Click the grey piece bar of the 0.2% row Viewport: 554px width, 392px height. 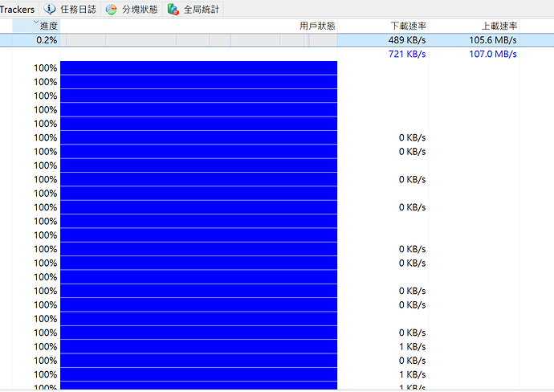[x=198, y=40]
